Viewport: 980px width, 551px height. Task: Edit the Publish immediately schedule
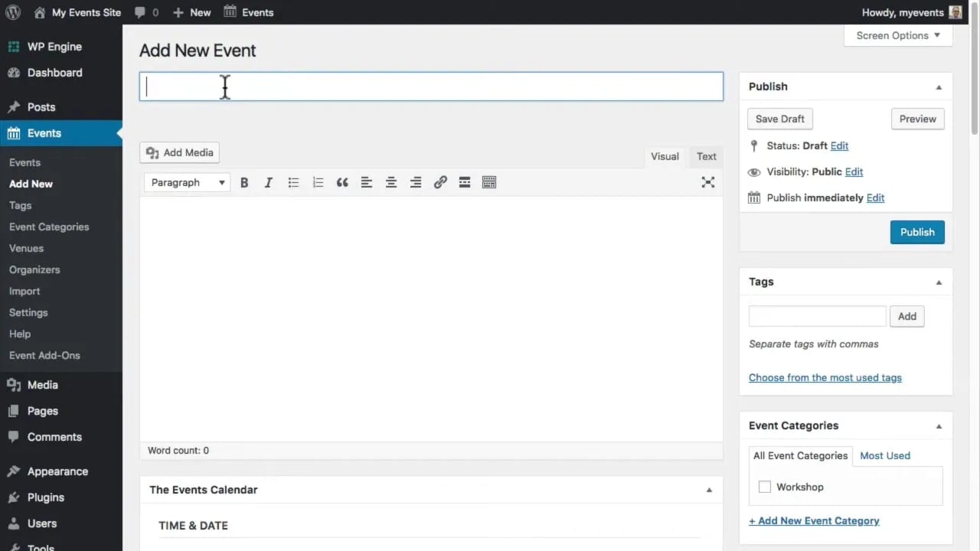(875, 197)
